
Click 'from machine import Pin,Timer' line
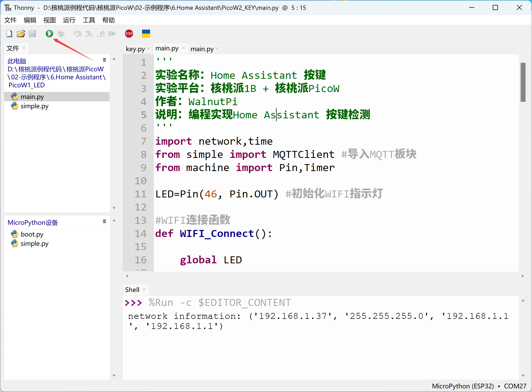coord(245,168)
